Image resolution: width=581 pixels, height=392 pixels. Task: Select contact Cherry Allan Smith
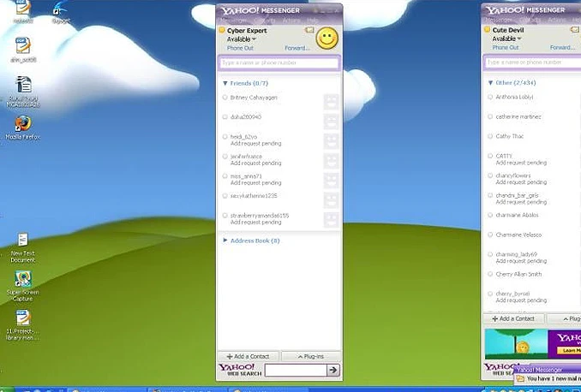518,274
